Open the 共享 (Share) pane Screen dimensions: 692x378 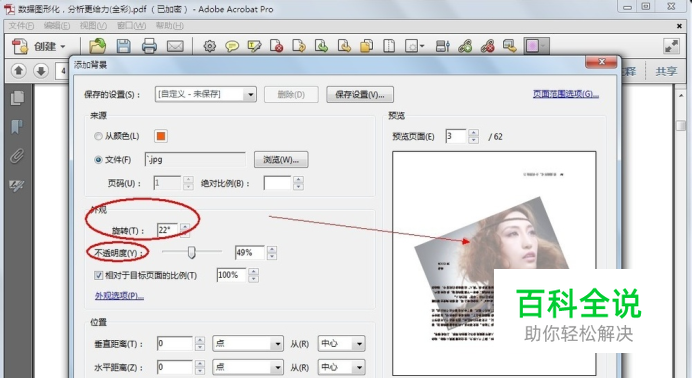(x=666, y=71)
